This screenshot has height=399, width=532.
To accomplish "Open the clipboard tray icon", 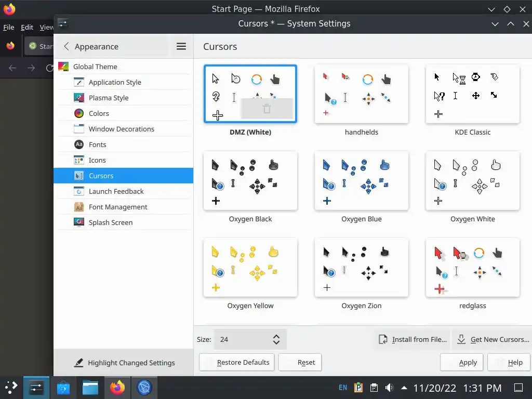I will click(x=374, y=388).
